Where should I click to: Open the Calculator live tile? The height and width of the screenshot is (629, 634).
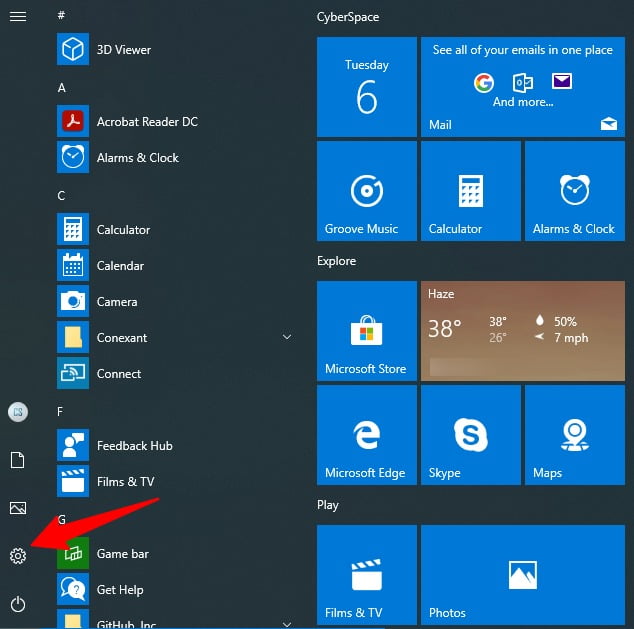point(471,191)
